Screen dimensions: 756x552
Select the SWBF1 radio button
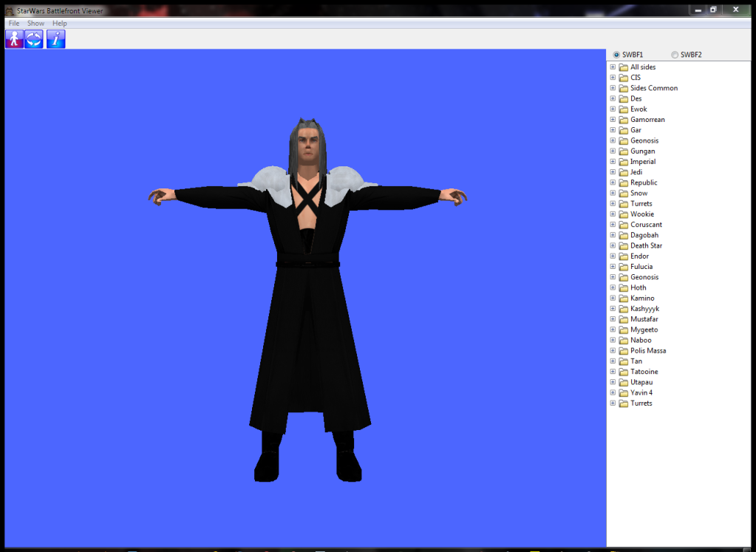[x=616, y=55]
